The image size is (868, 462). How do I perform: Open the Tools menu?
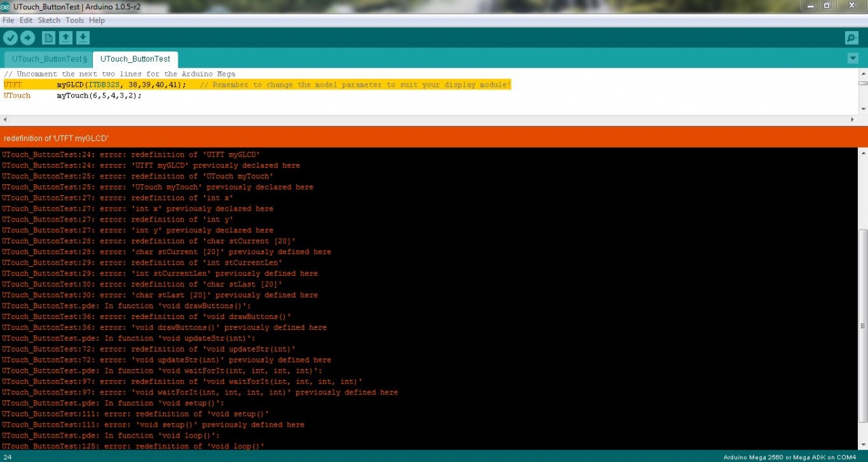(x=75, y=20)
